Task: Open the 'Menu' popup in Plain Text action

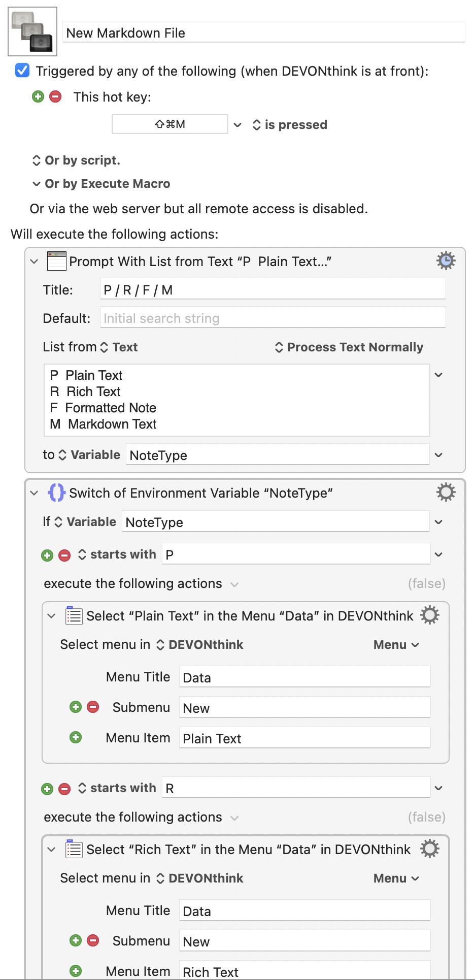Action: click(396, 645)
